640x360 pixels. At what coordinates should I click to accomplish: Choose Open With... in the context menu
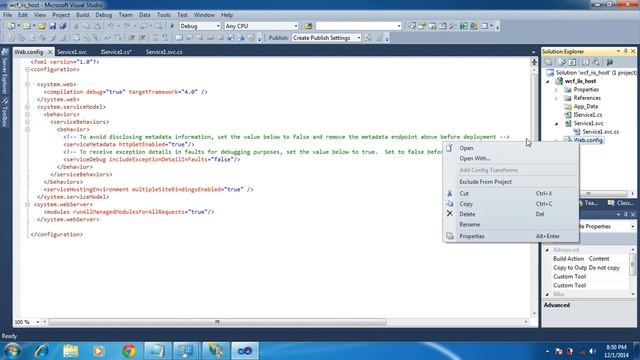pos(511,158)
